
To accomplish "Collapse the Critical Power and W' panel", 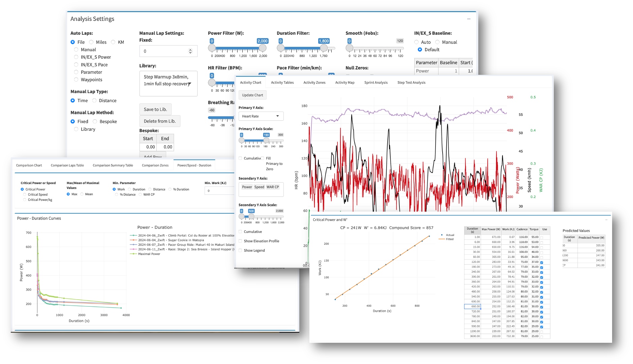I will pos(606,220).
